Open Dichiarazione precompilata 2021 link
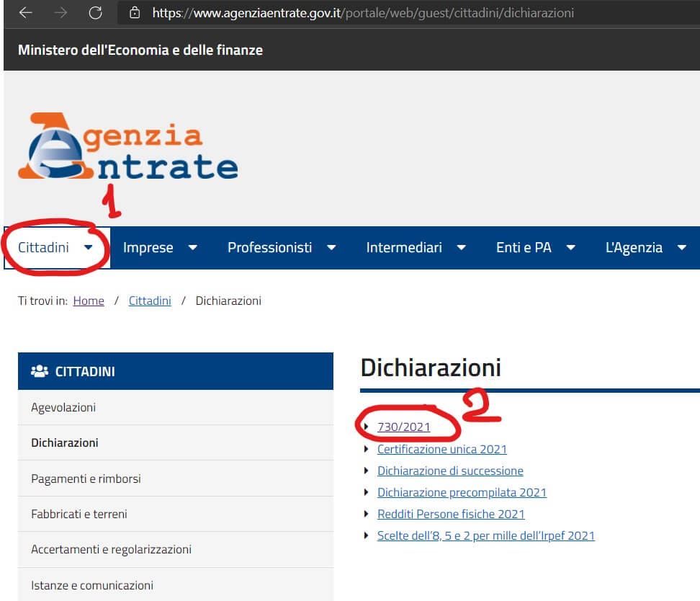 462,492
